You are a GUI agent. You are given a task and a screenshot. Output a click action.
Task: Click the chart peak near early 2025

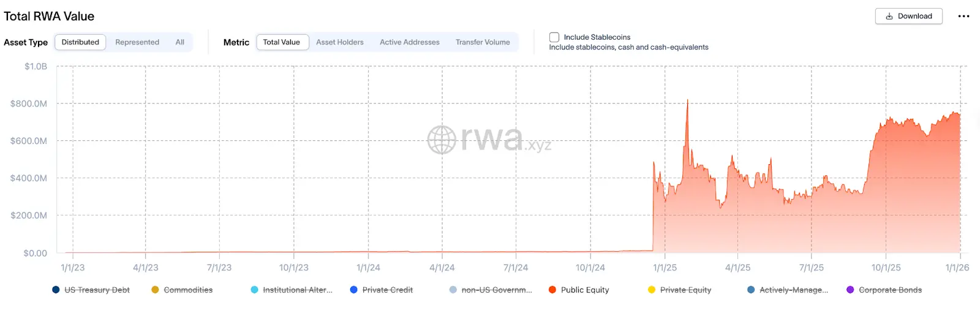tap(687, 100)
